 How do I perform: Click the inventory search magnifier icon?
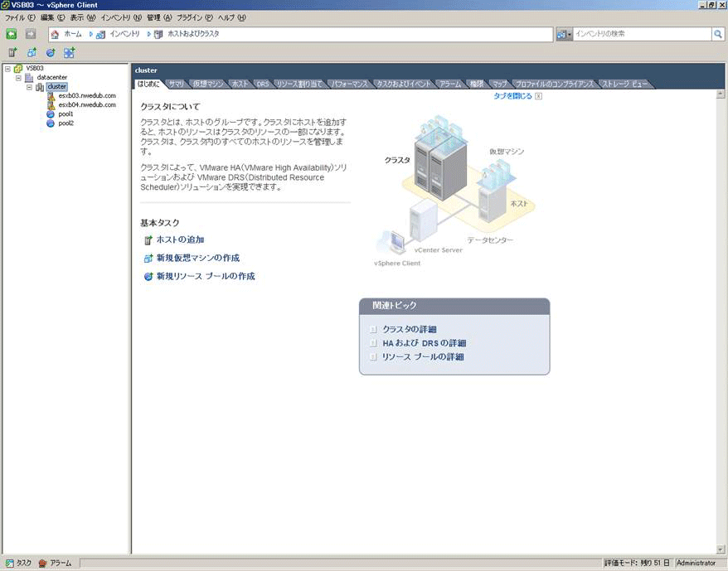click(718, 34)
